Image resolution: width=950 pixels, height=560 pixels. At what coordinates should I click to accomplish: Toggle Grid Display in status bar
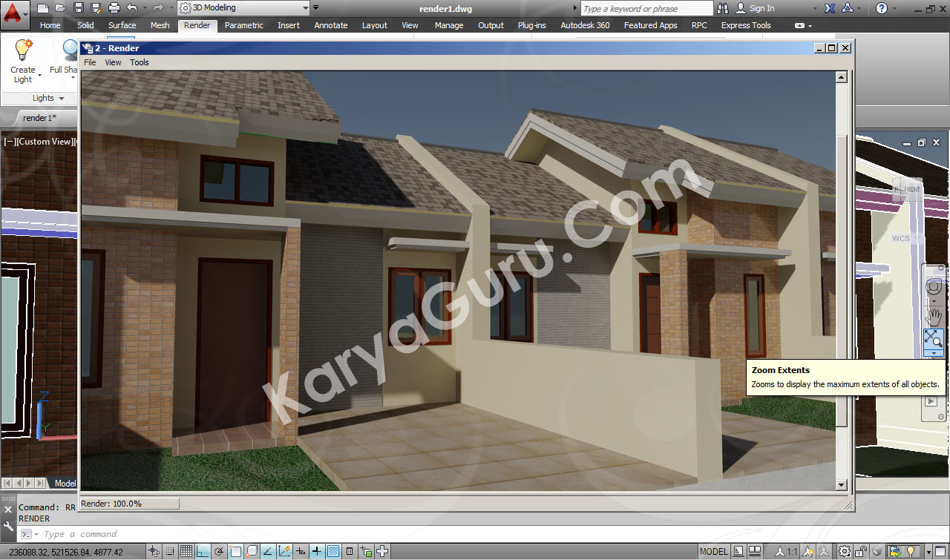tap(186, 551)
